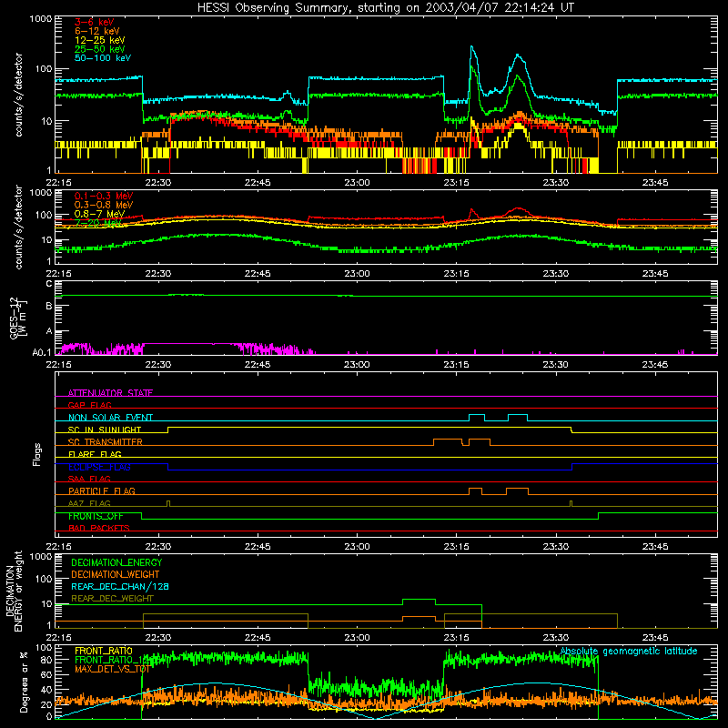
Task: Click the REAR_DEC_WEIGHT legend label
Action: coord(112,599)
